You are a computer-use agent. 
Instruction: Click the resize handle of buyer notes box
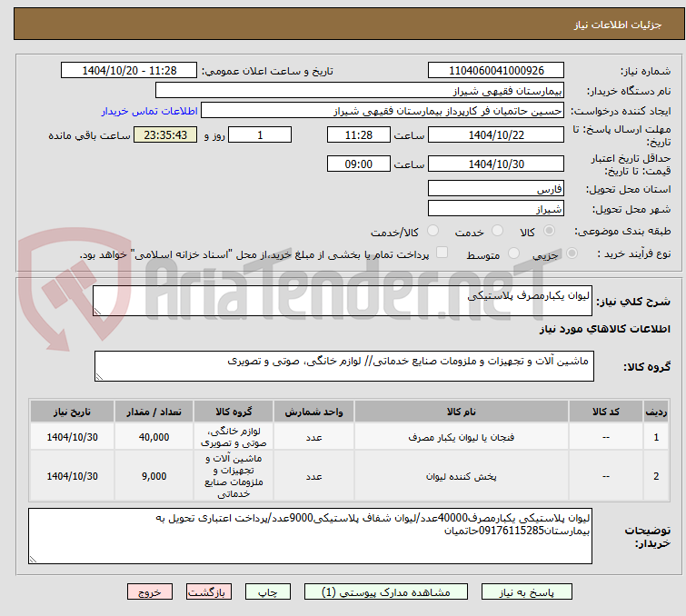(34, 559)
